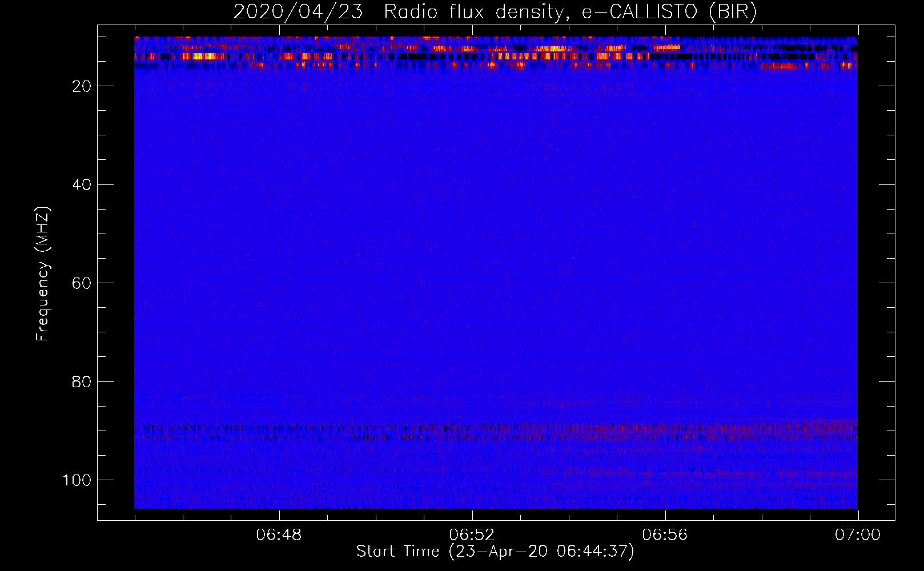
Task: Click the time tick label '06:56'
Action: point(665,535)
